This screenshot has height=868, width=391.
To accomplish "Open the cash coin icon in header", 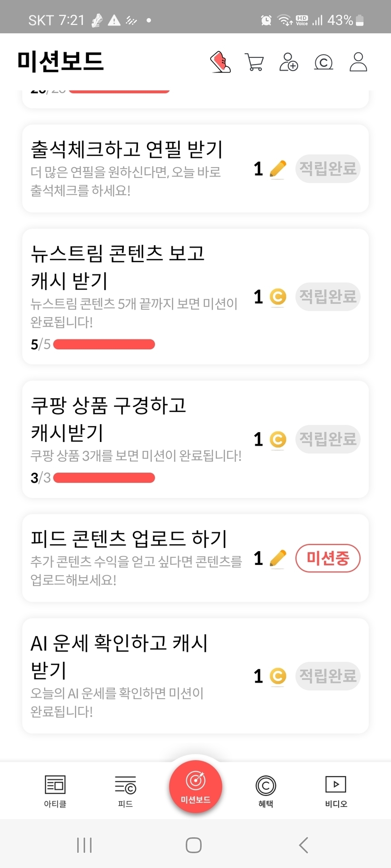I will point(324,62).
